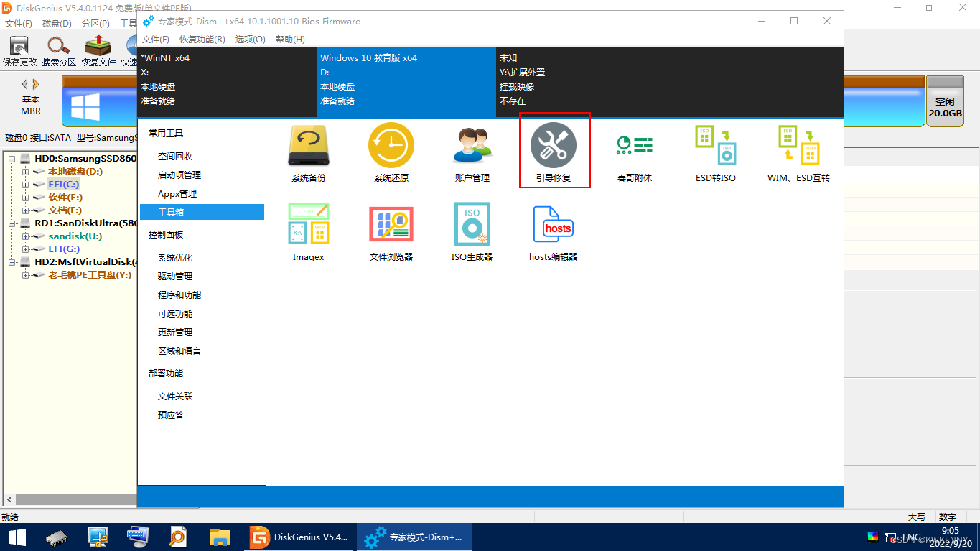Expand the 本地磁盘(D:) tree node

point(25,172)
